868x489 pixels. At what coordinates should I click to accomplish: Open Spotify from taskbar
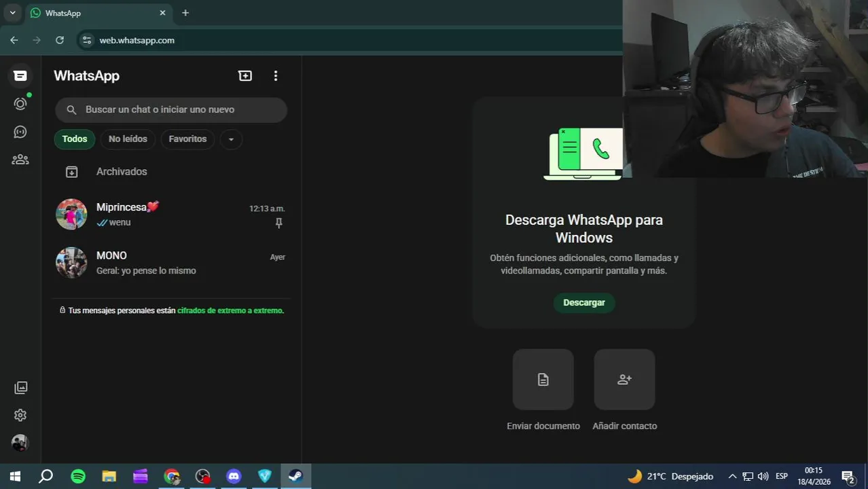tap(78, 477)
